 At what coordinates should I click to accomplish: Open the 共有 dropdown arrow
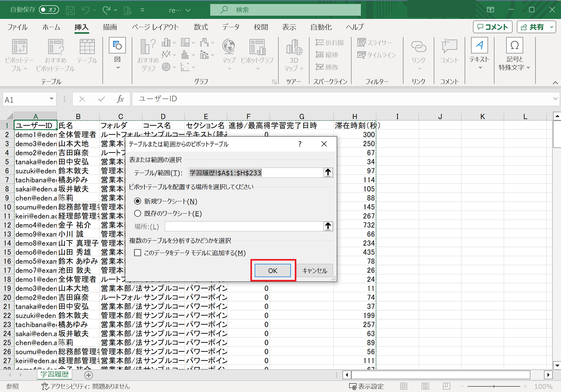point(552,27)
